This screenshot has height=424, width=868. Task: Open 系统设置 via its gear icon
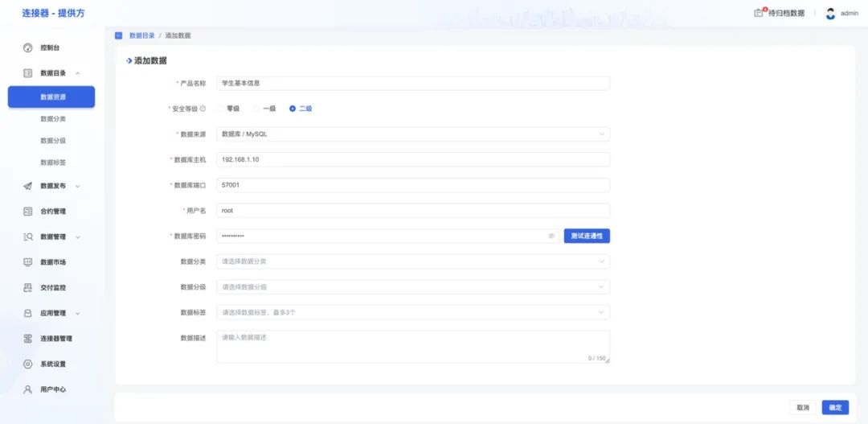(27, 364)
